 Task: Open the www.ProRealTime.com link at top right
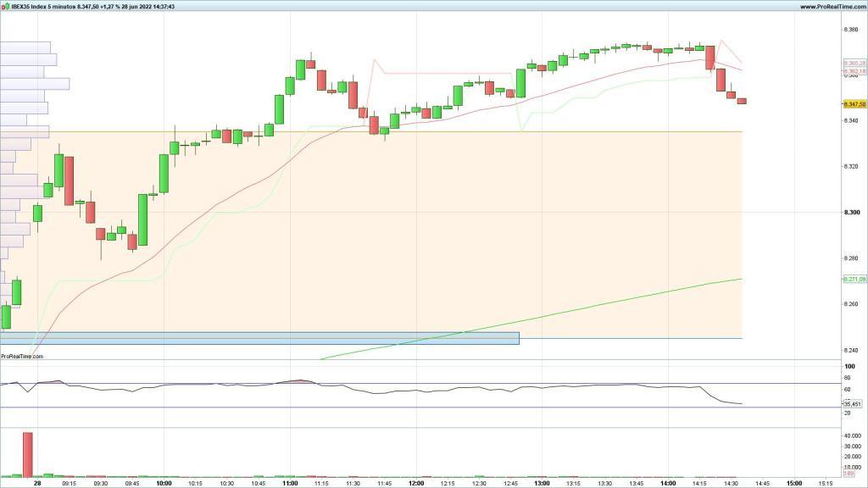pos(831,6)
